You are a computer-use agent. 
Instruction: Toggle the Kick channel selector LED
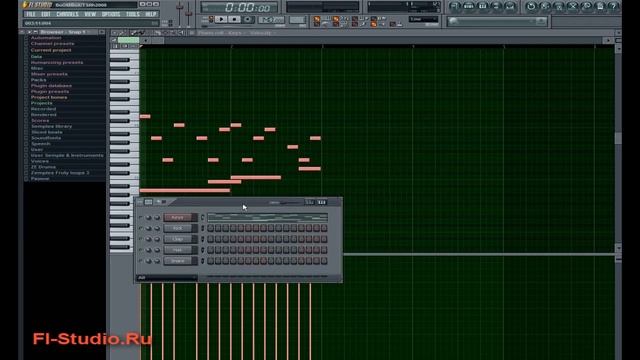tap(202, 229)
